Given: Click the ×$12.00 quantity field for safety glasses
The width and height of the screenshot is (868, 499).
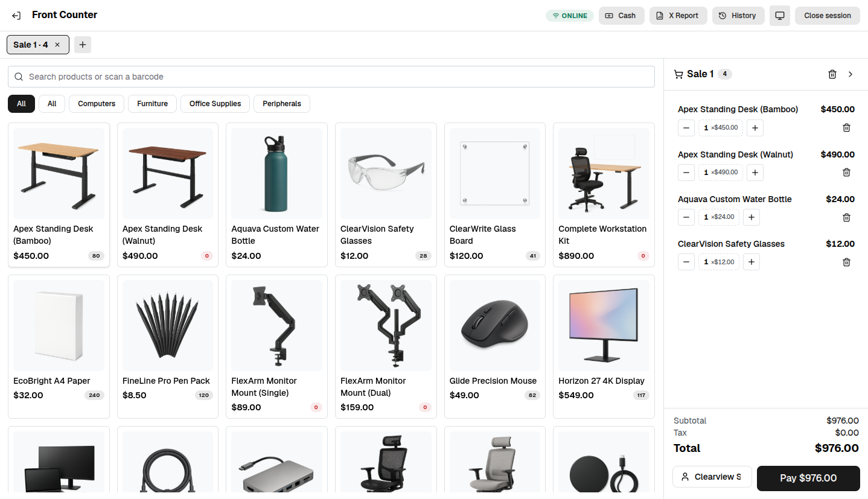Looking at the screenshot, I should 719,262.
